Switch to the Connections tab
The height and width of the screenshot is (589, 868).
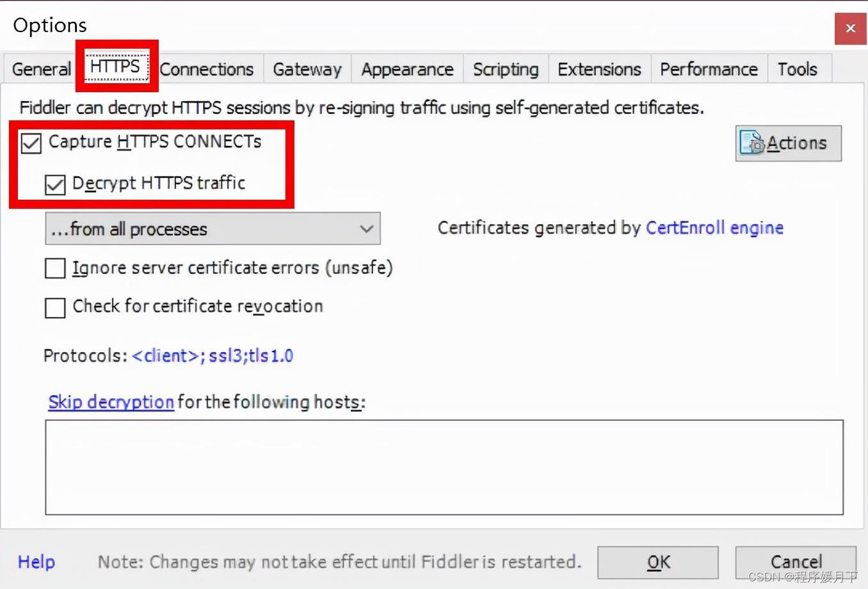click(207, 69)
